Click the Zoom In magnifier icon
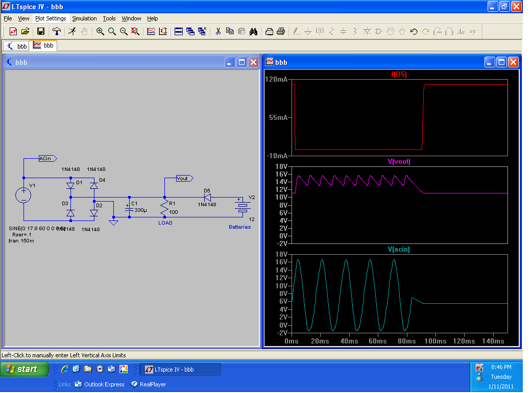 tap(100, 32)
